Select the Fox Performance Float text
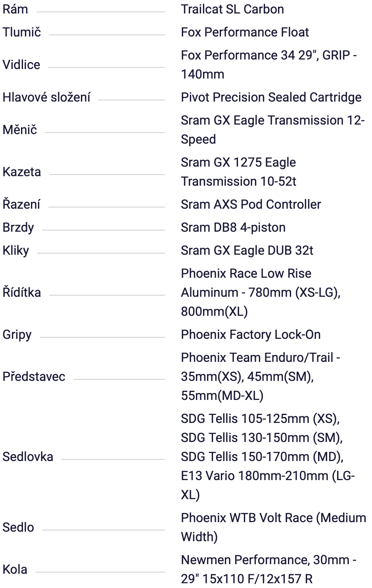Image resolution: width=372 pixels, height=588 pixels. pos(244,32)
